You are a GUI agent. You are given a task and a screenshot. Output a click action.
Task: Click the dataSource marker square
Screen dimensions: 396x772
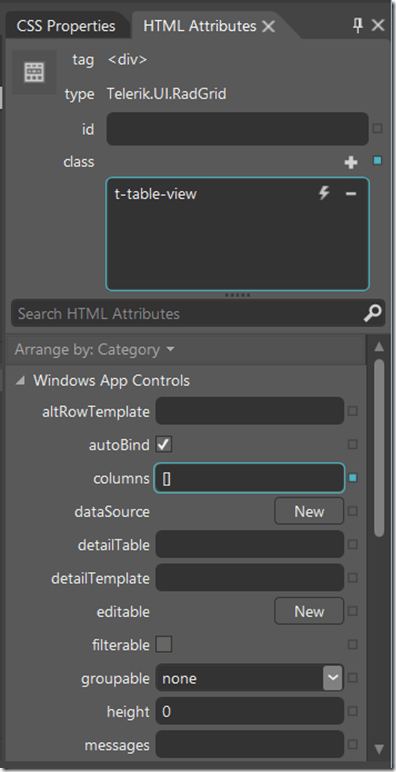353,511
